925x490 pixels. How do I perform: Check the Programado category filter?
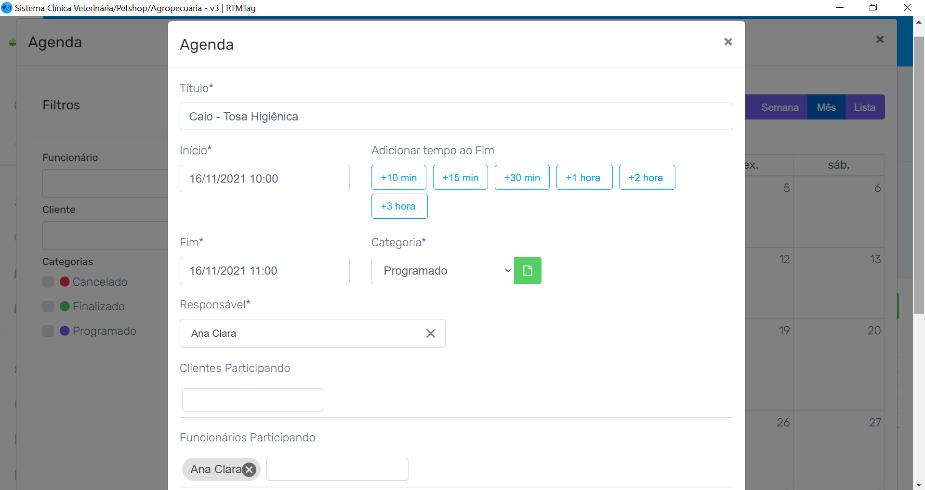tap(48, 331)
